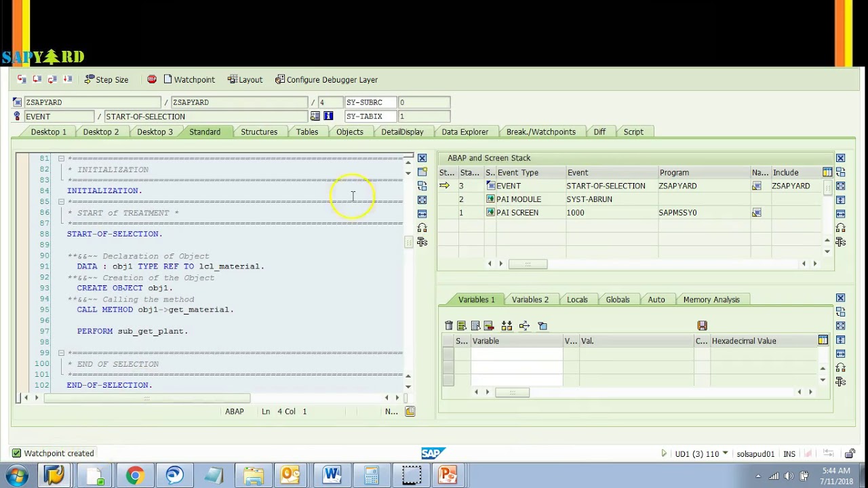Viewport: 868px width, 488px height.
Task: Click the Select/transpose-columns icon in Variables toolbar
Action: [x=507, y=326]
